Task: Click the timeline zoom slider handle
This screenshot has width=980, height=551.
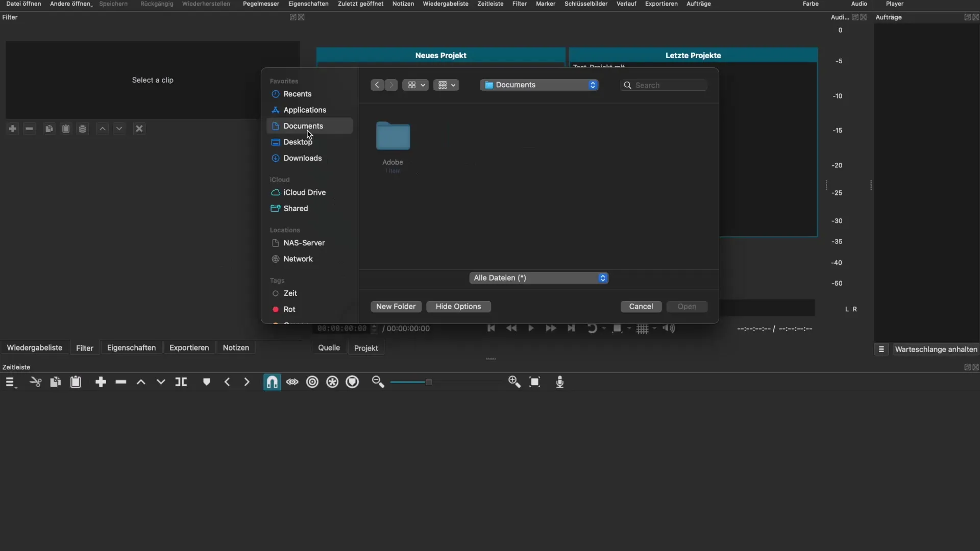Action: point(429,382)
